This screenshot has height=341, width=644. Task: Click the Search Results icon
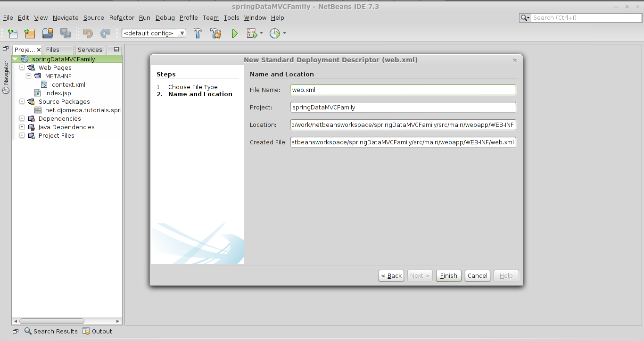click(28, 331)
